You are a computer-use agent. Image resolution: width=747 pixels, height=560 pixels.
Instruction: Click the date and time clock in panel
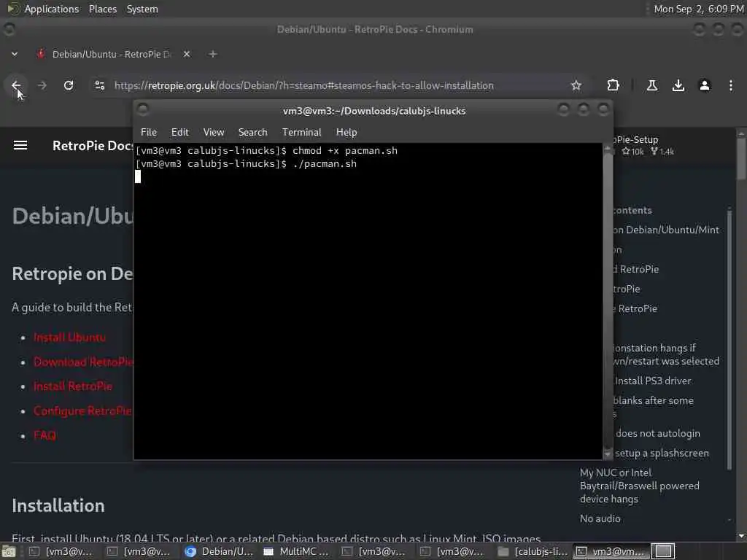698,9
